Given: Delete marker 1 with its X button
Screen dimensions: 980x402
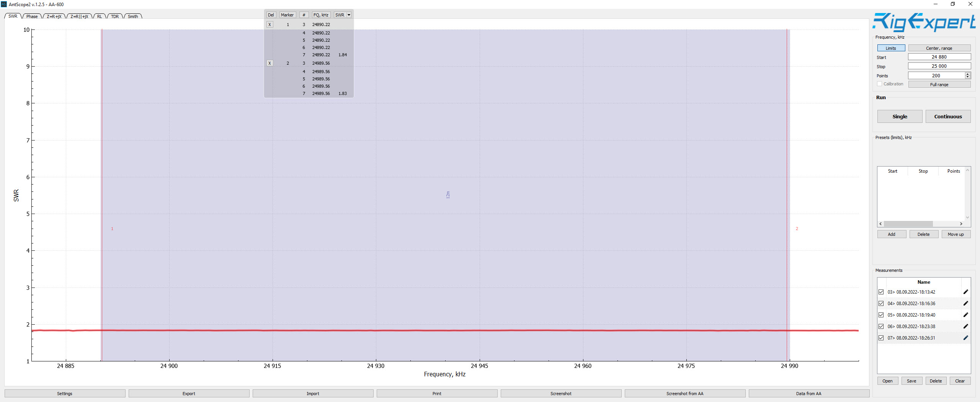Looking at the screenshot, I should (269, 25).
